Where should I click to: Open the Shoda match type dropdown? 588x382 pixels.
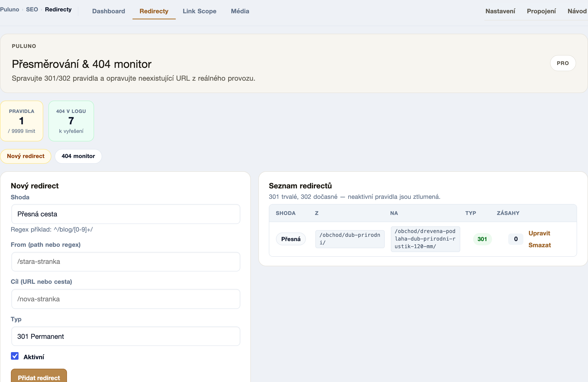(x=126, y=214)
